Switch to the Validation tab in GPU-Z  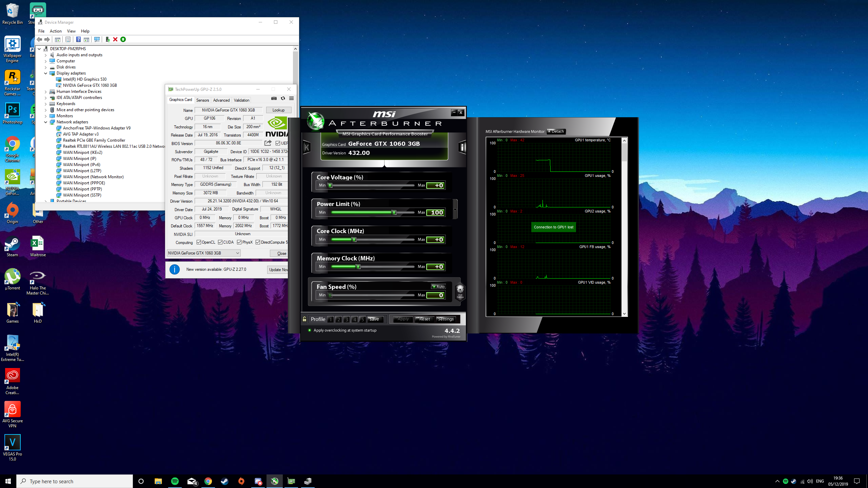pos(241,100)
